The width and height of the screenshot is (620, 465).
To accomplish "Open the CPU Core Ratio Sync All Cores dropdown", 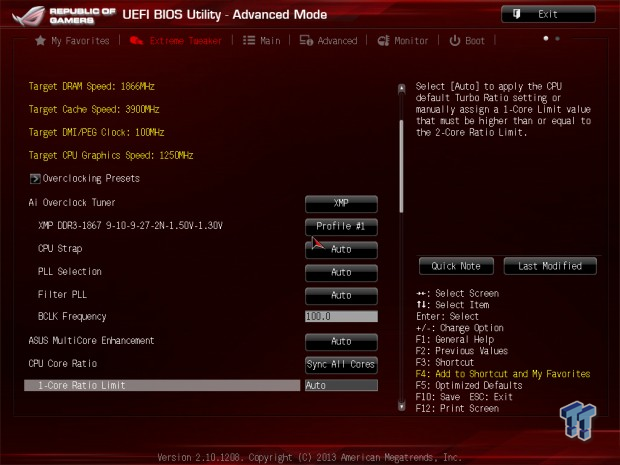I will click(341, 365).
